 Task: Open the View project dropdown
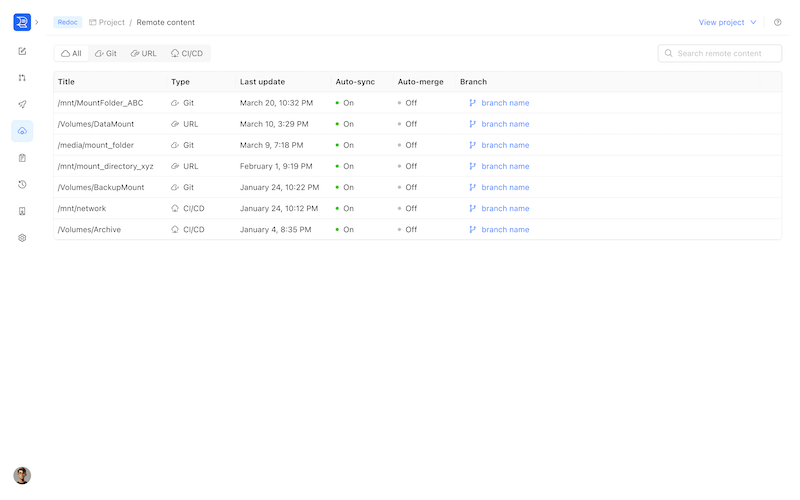727,22
